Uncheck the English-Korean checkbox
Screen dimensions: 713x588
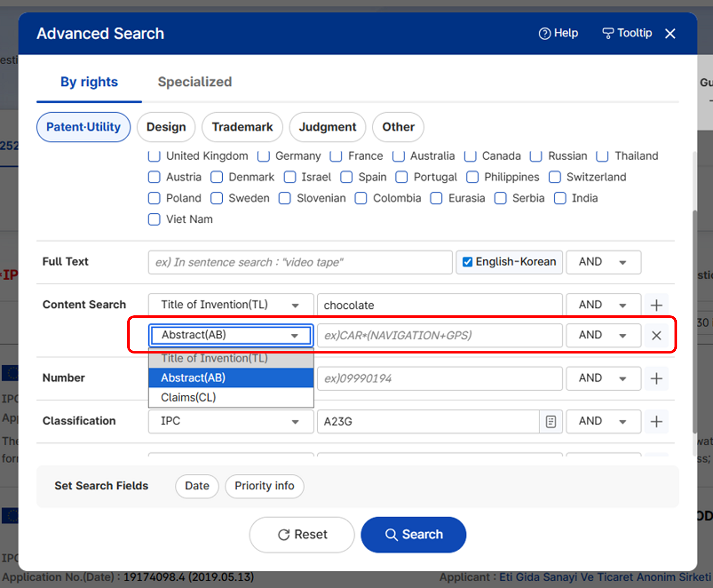[468, 262]
